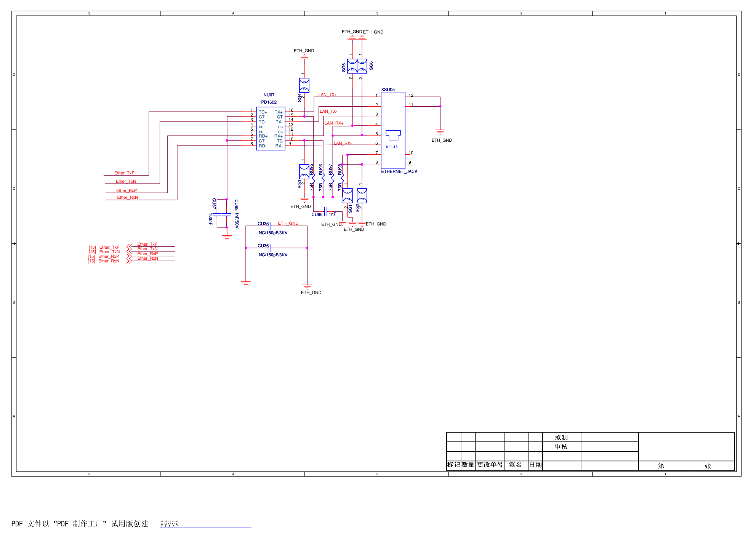Click the RX+ pin name
The height and width of the screenshot is (534, 756).
click(x=279, y=136)
